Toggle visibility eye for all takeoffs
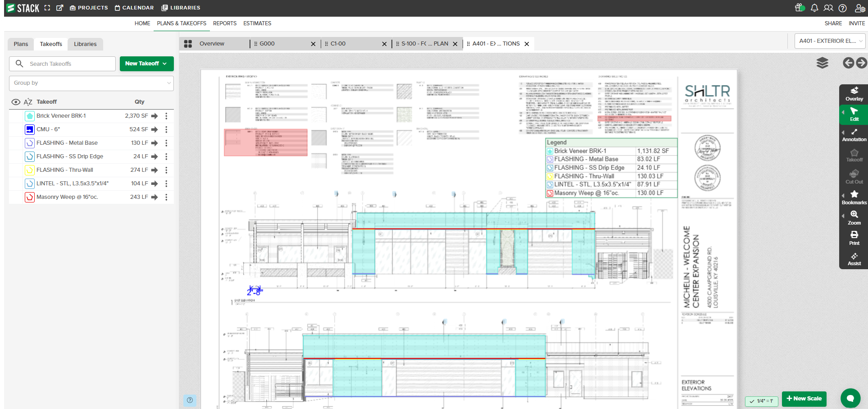This screenshot has width=868, height=409. (x=16, y=102)
